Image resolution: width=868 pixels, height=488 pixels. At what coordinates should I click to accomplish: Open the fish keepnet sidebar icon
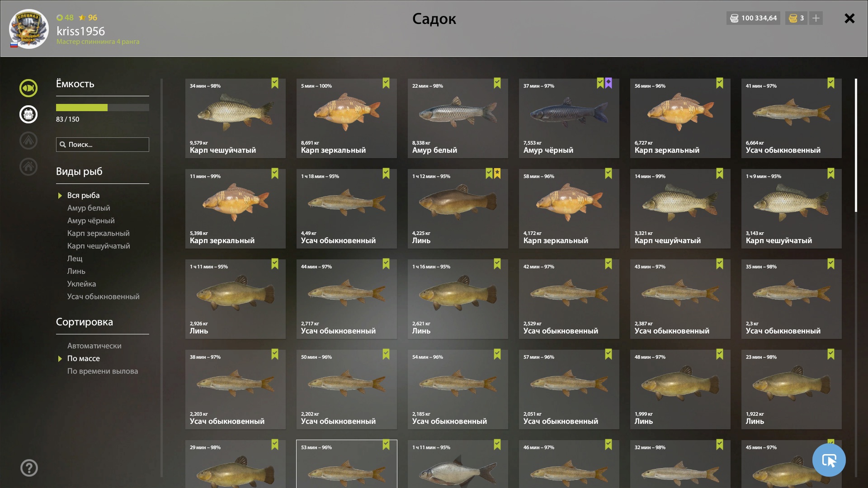coord(28,88)
